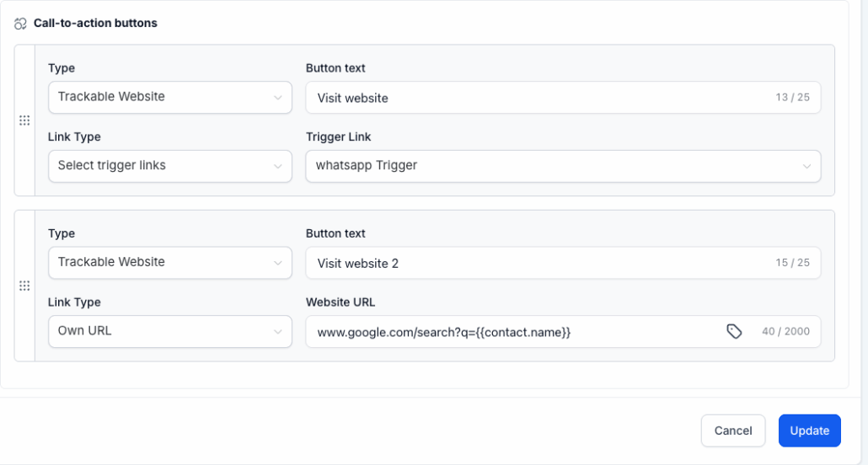The width and height of the screenshot is (868, 465).
Task: Click the Website URL label
Action: [x=340, y=302]
